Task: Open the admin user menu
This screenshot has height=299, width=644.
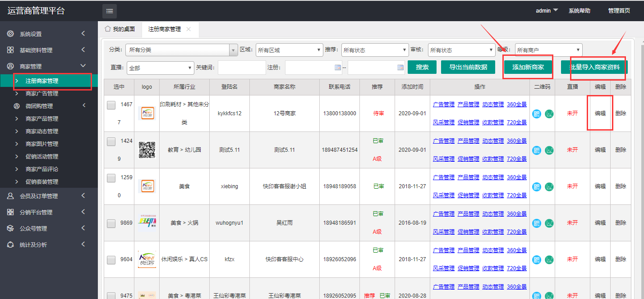Action: coord(547,11)
